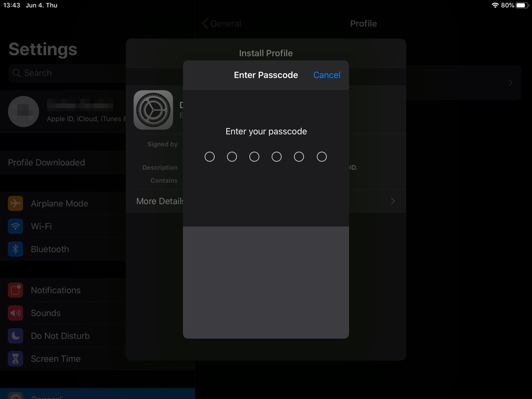Open Apple ID account avatar
532x399 pixels.
click(x=24, y=112)
